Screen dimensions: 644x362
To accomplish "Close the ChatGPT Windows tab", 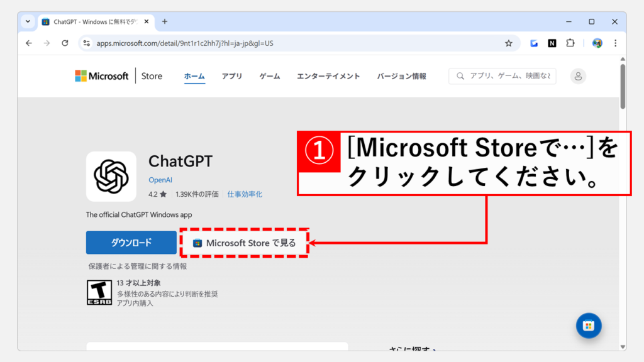I will click(146, 21).
